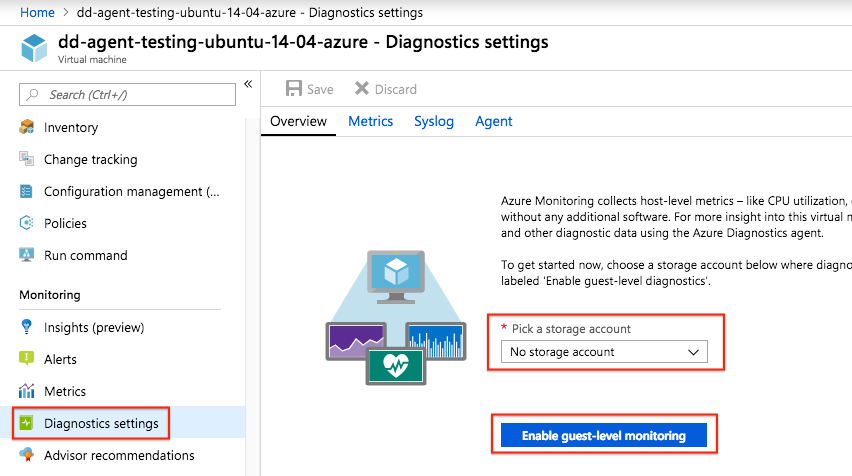Click the Save disk icon

coord(294,89)
